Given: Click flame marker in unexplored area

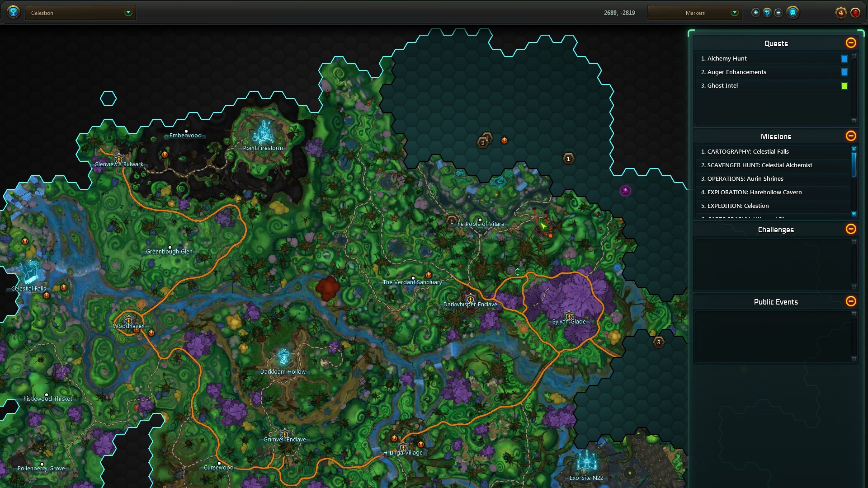Looking at the screenshot, I should (x=504, y=141).
